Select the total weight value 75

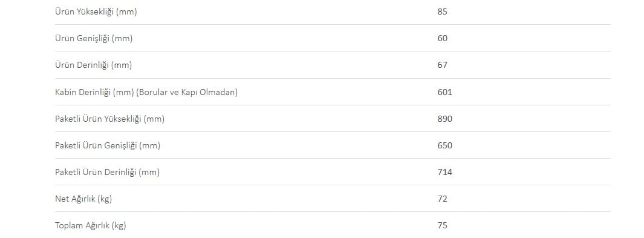click(x=443, y=225)
